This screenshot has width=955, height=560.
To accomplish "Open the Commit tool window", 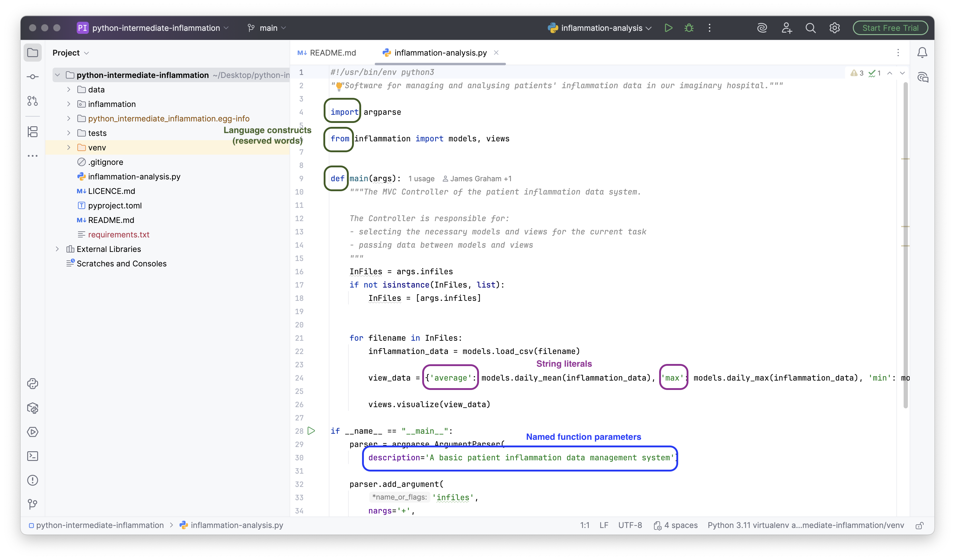I will [33, 76].
